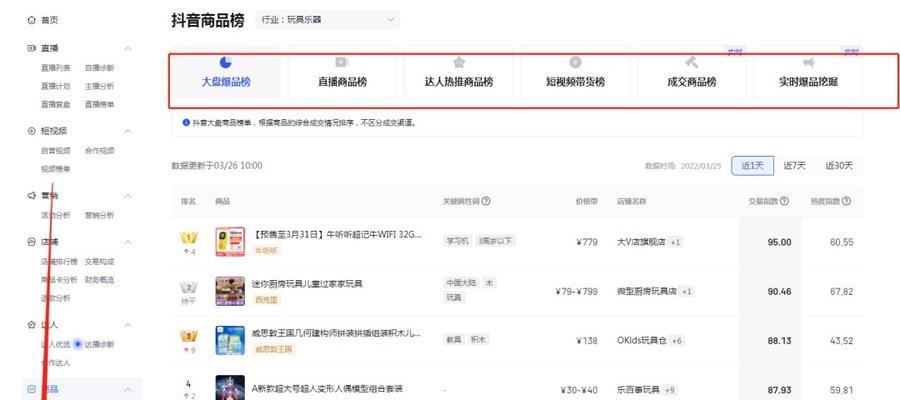Expand +9 stores for 乐百事玩具

tap(670, 390)
